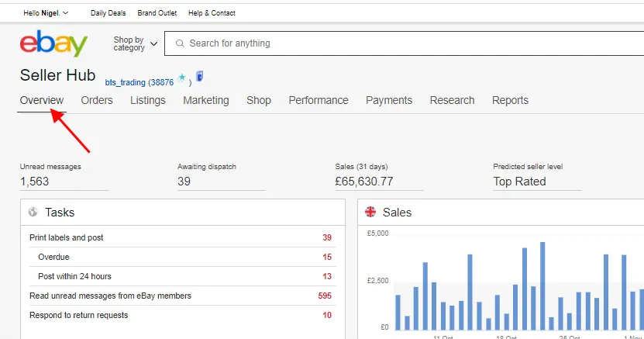Click the Top Rated seller level value
Screen dimensions: 644x339
click(x=519, y=182)
